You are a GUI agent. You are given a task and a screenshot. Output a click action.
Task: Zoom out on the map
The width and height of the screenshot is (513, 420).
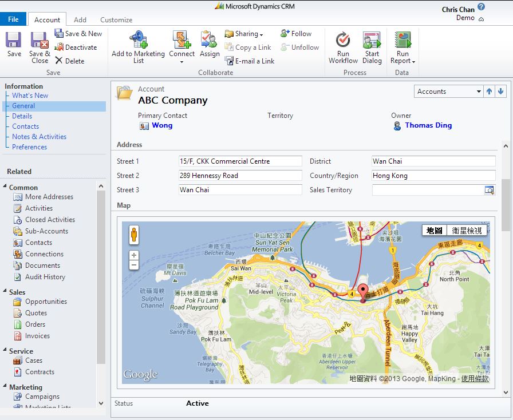coord(134,265)
